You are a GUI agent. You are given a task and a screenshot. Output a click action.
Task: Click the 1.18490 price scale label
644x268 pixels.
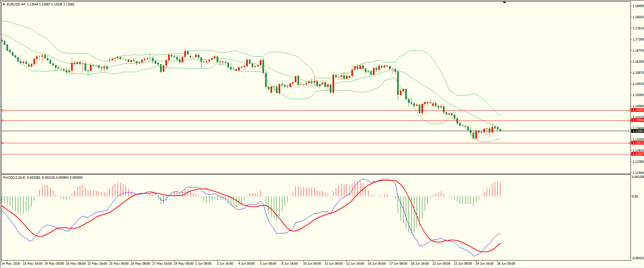(x=638, y=6)
